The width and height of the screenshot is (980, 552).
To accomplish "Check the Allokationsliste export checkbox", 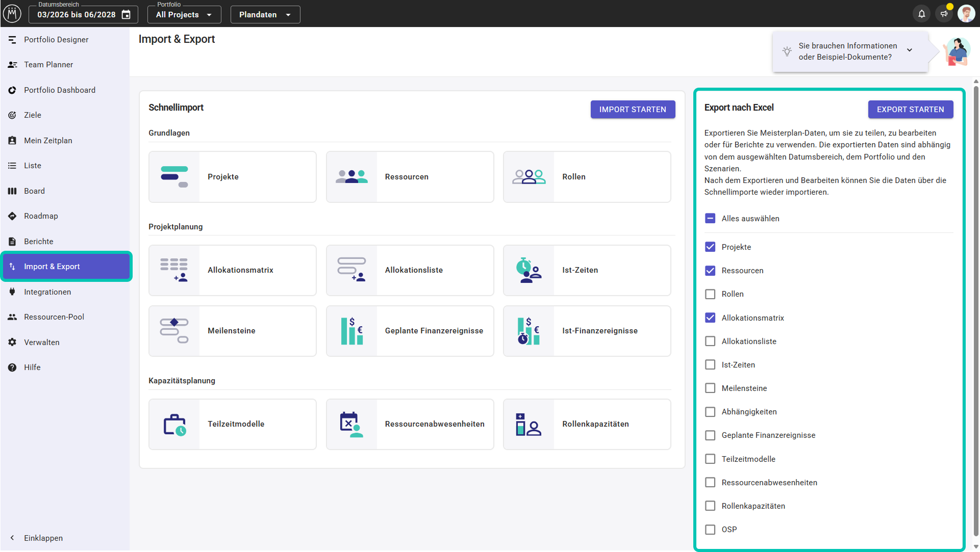I will pos(710,341).
